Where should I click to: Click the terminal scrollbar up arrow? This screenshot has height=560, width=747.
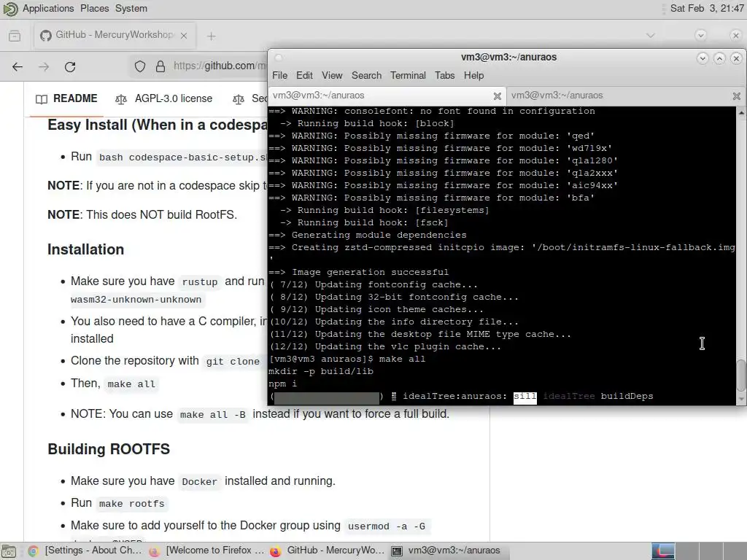pos(741,113)
